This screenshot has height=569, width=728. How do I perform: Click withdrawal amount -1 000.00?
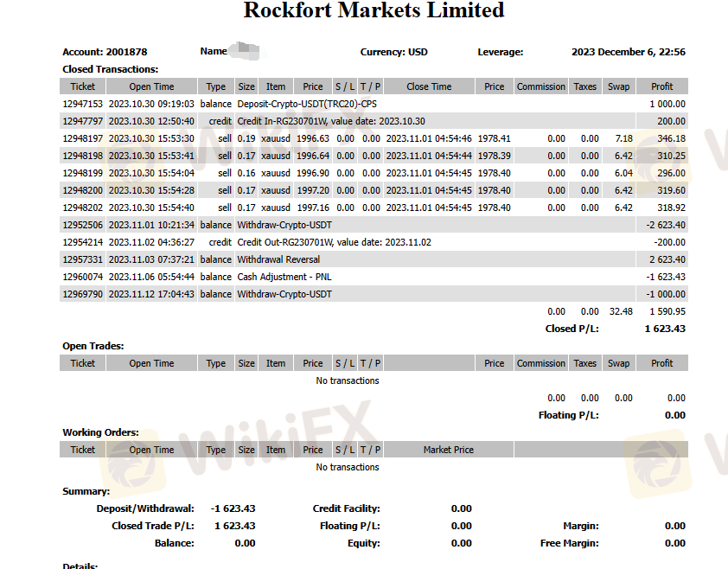(x=666, y=294)
